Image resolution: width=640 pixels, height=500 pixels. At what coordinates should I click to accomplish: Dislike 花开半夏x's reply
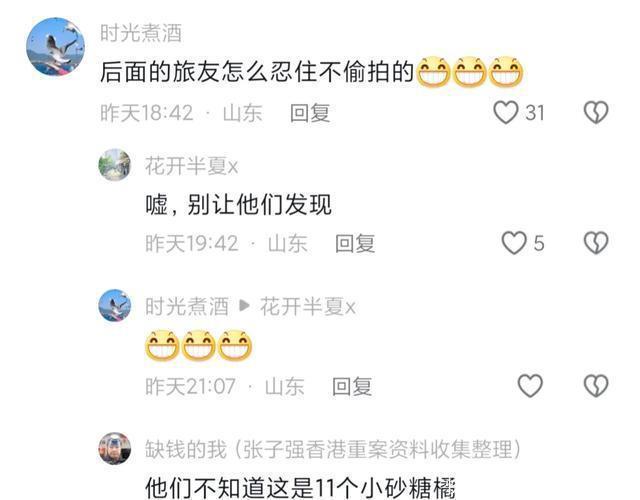(x=596, y=243)
